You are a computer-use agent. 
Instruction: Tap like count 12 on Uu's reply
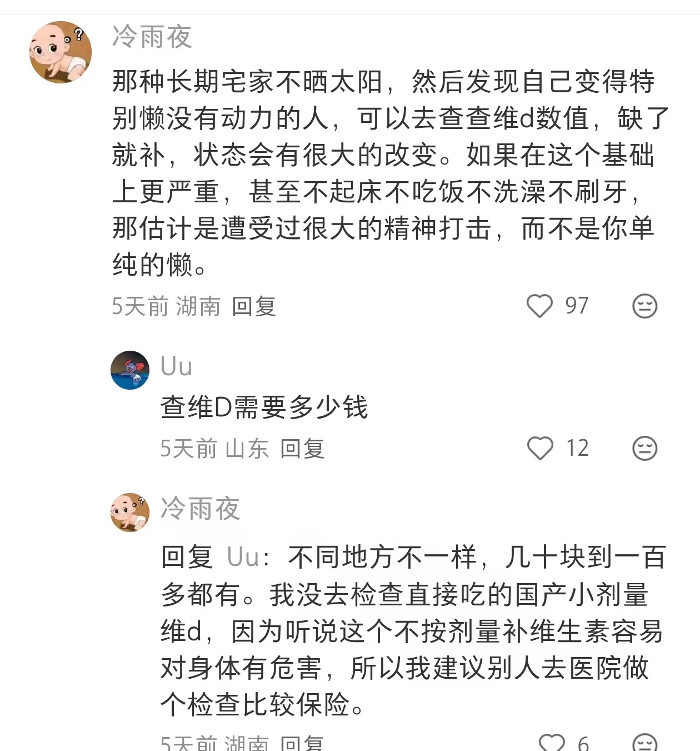(x=577, y=448)
